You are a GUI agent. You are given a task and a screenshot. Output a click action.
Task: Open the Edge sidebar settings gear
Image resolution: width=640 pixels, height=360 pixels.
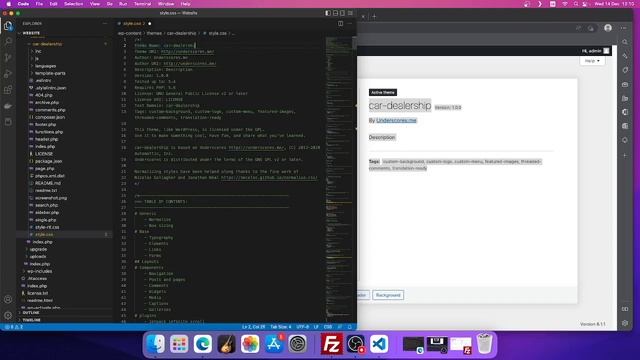[x=625, y=323]
